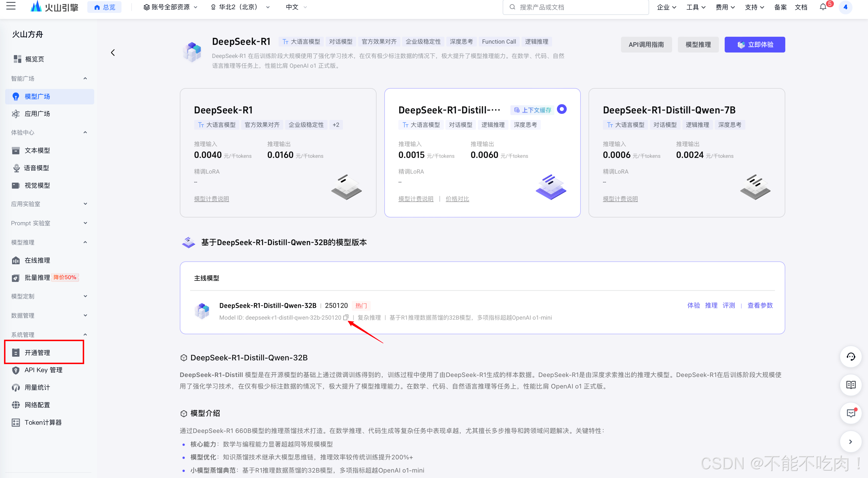This screenshot has width=868, height=478.
Task: Click the back arrow beside sidebar
Action: pyautogui.click(x=113, y=53)
